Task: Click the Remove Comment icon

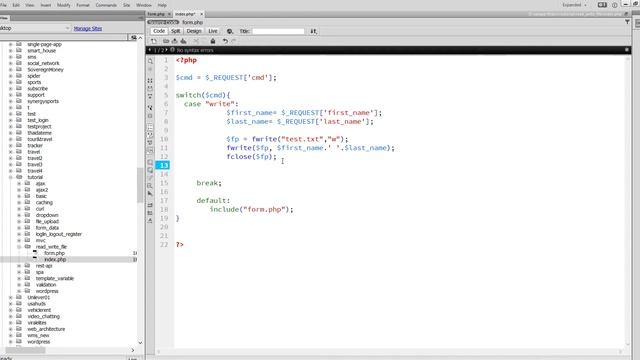Action: pos(150,170)
